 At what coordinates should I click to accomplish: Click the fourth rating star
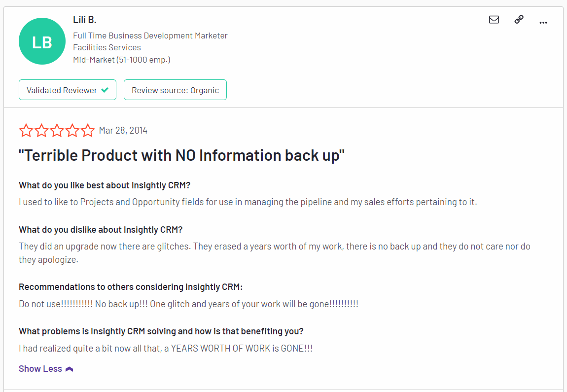coord(72,130)
